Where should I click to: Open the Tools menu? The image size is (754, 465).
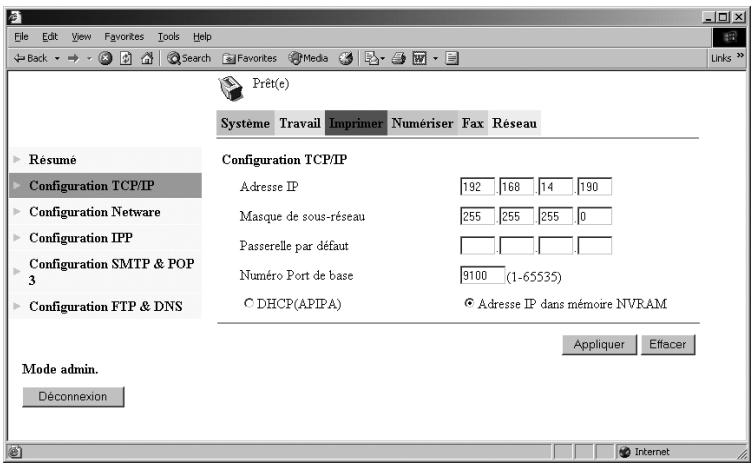168,37
